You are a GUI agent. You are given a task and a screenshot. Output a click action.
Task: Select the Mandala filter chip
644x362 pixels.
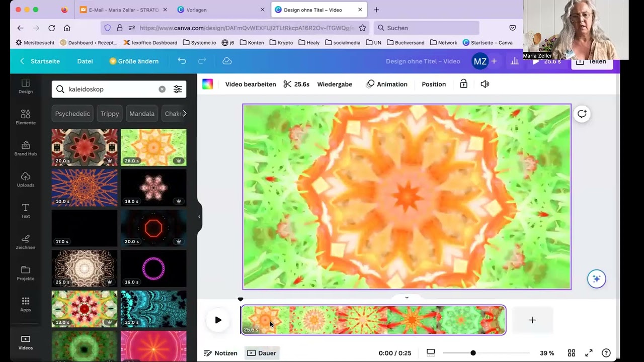tap(142, 114)
